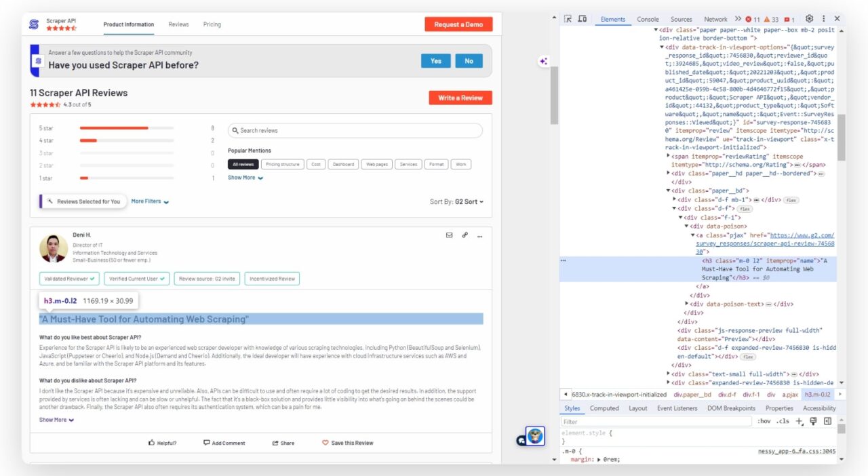
Task: Copy link icon on Deni H. review
Action: [465, 235]
